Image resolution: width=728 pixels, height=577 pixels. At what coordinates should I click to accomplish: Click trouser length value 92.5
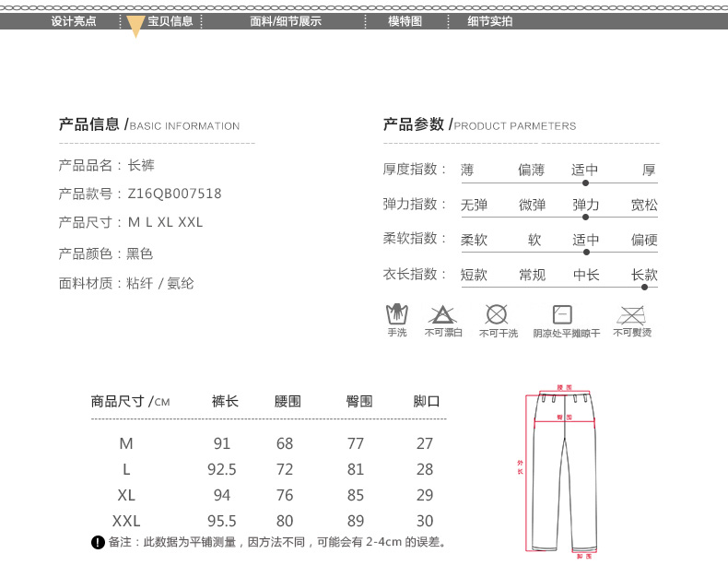pyautogui.click(x=222, y=470)
